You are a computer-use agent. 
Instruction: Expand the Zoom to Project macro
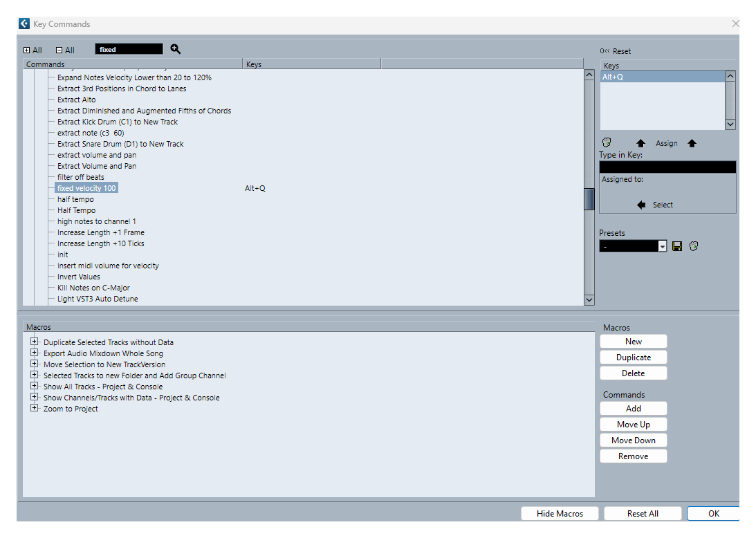[33, 409]
